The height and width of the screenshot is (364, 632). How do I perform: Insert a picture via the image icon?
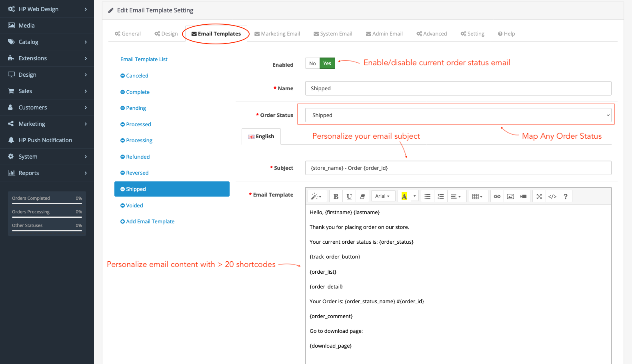(510, 196)
